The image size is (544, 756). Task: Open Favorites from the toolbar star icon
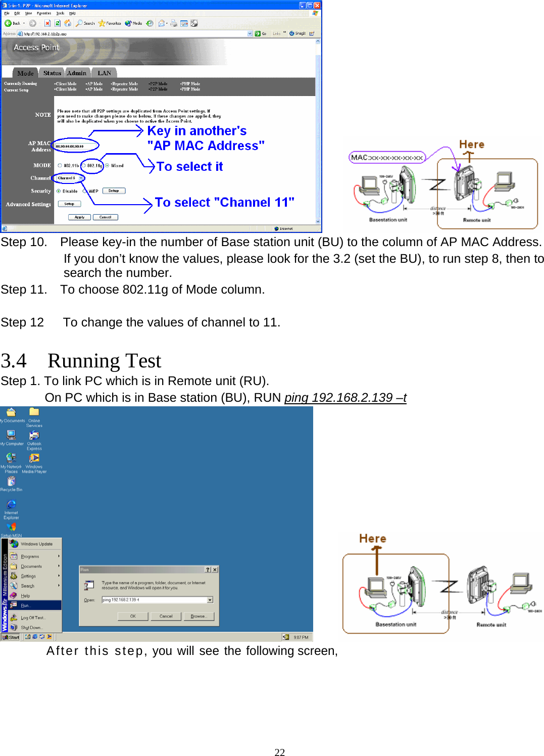101,23
